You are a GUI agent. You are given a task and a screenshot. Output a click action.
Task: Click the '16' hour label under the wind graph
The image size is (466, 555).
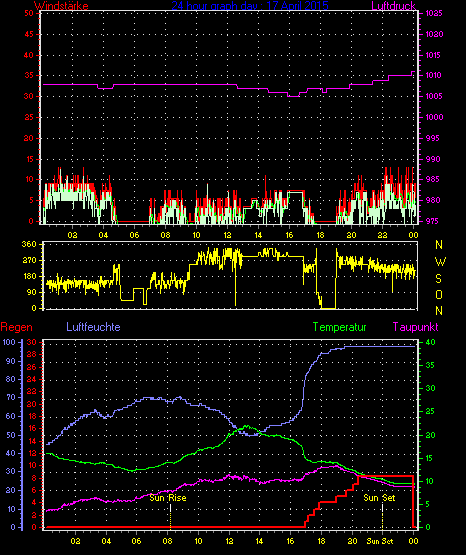pyautogui.click(x=289, y=235)
